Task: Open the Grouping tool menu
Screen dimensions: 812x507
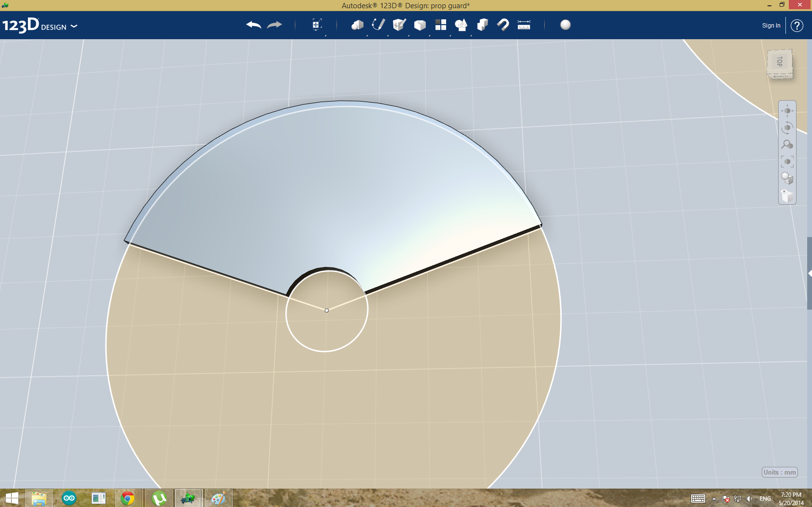Action: tap(461, 25)
